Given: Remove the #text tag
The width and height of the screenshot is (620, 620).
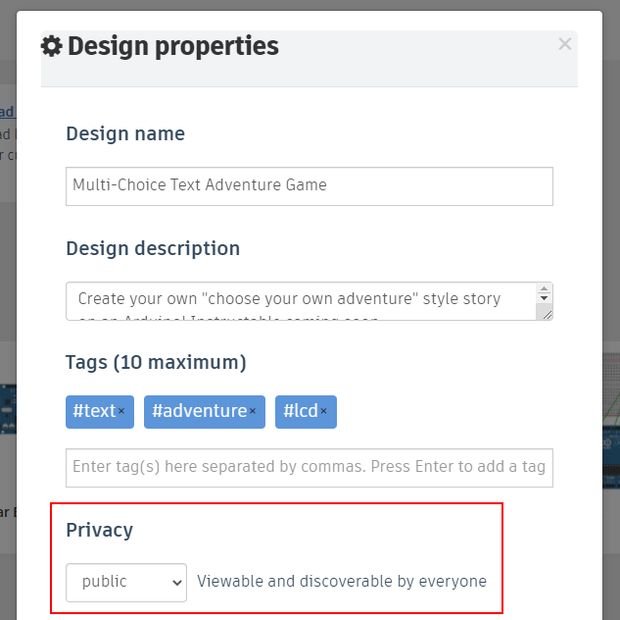Looking at the screenshot, I should tap(122, 411).
